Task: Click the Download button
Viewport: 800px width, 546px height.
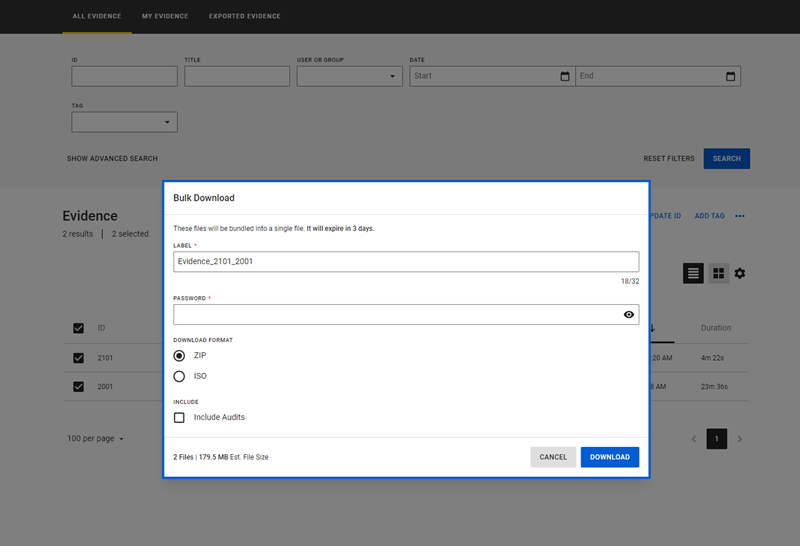Action: [610, 457]
